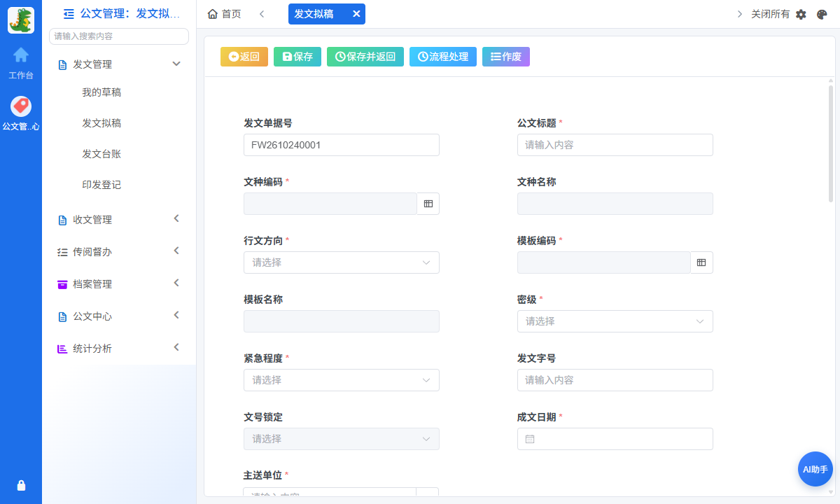Expand the 公文中心 menu group

[x=176, y=315]
